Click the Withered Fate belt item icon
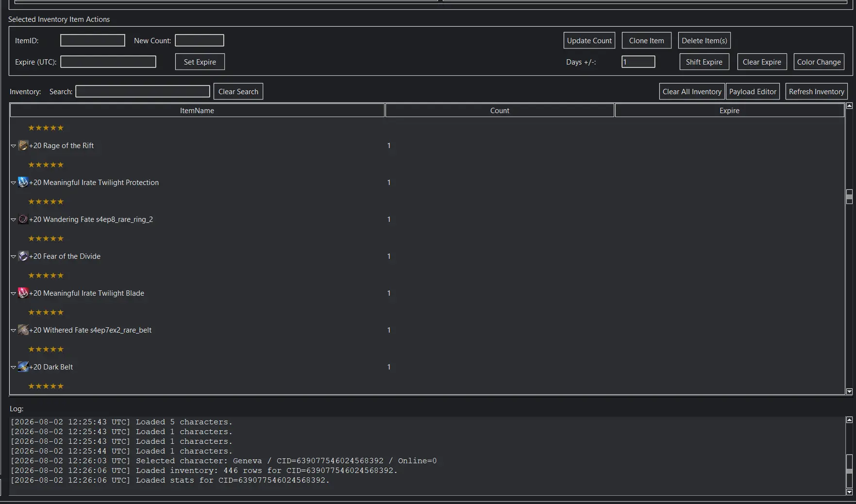The height and width of the screenshot is (504, 856). (23, 330)
